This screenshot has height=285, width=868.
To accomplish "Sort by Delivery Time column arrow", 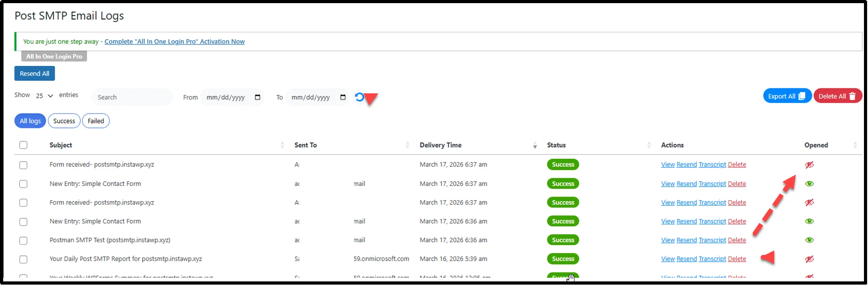I will (x=535, y=145).
